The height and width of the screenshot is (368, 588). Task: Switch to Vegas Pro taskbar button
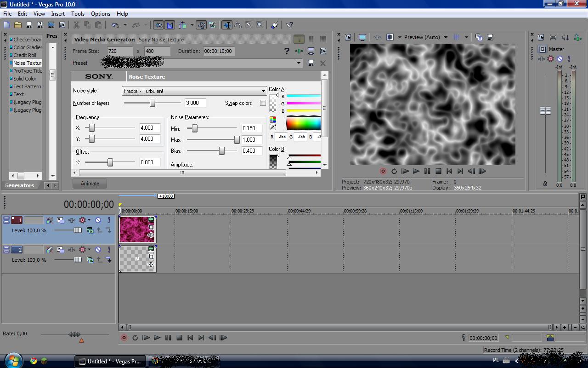coord(110,361)
